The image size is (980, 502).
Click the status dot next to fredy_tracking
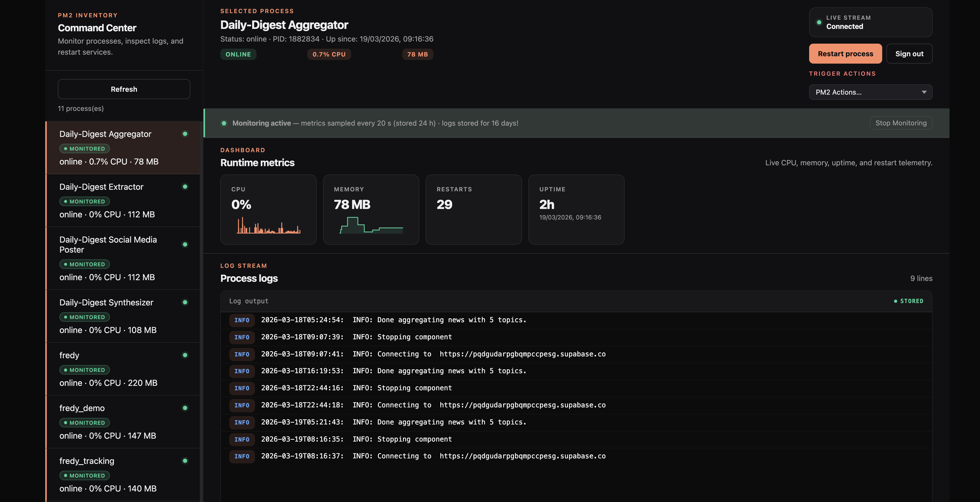[185, 461]
